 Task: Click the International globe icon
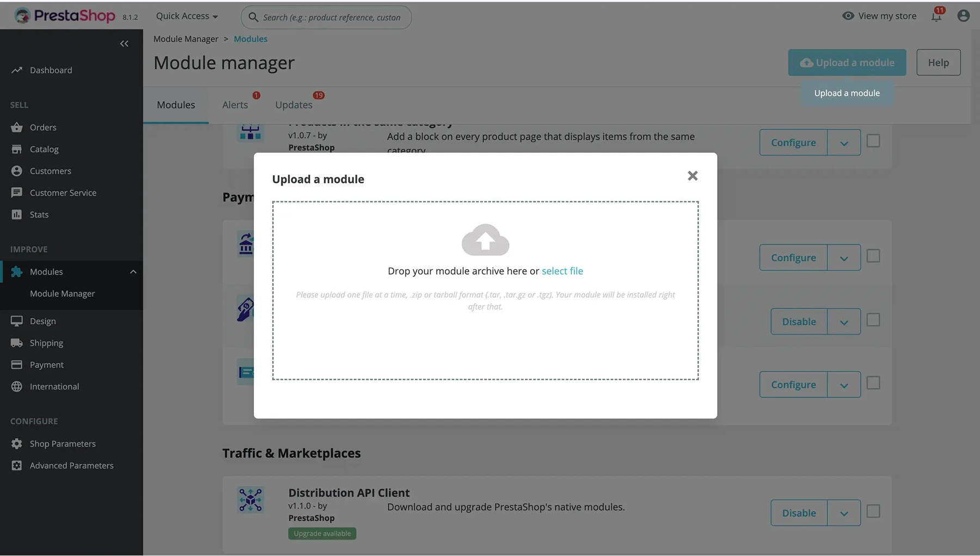click(17, 386)
